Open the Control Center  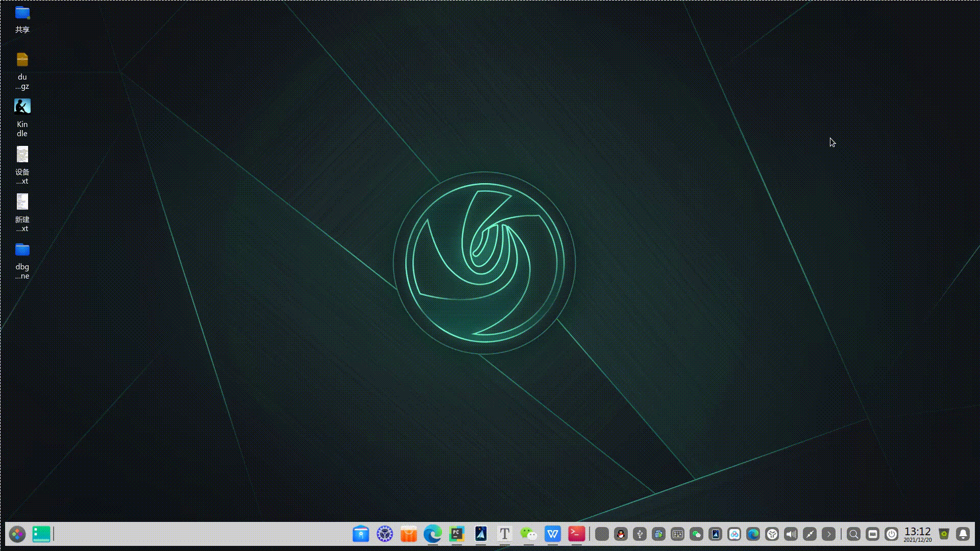point(384,535)
